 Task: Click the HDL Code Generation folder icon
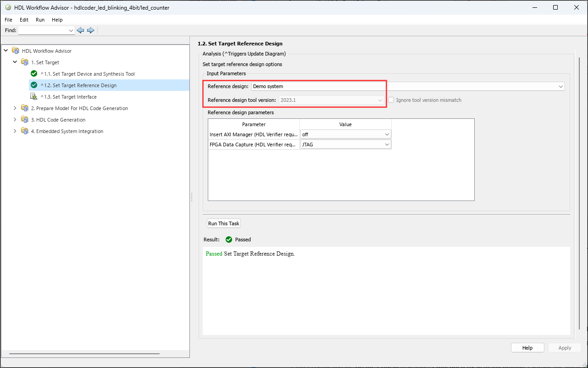click(x=25, y=120)
